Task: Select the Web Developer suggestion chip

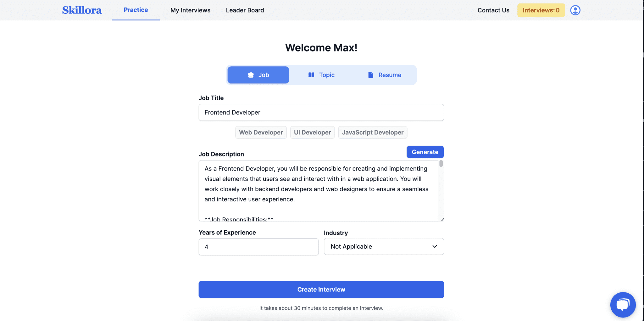Action: click(x=261, y=133)
